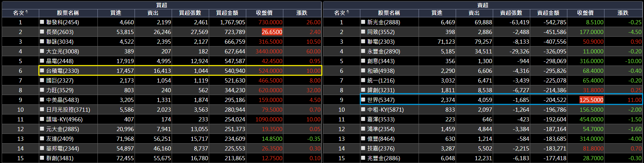Click 買進 header in 買超 table

click(x=116, y=13)
